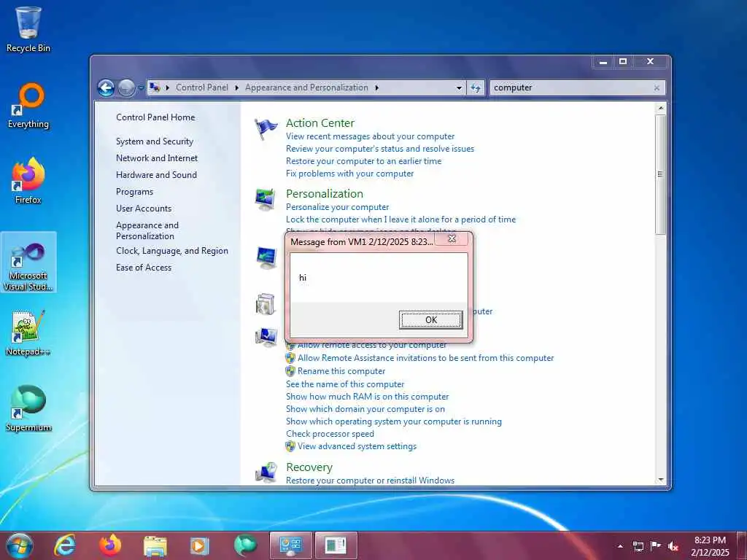The width and height of the screenshot is (747, 560).
Task: Click Appearance and Personalization breadcrumb
Action: coord(306,87)
